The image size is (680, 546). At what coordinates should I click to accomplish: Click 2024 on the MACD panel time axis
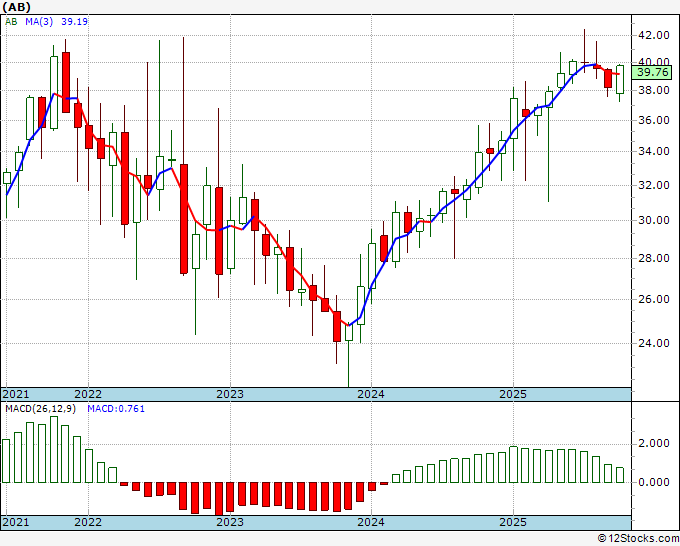click(371, 522)
